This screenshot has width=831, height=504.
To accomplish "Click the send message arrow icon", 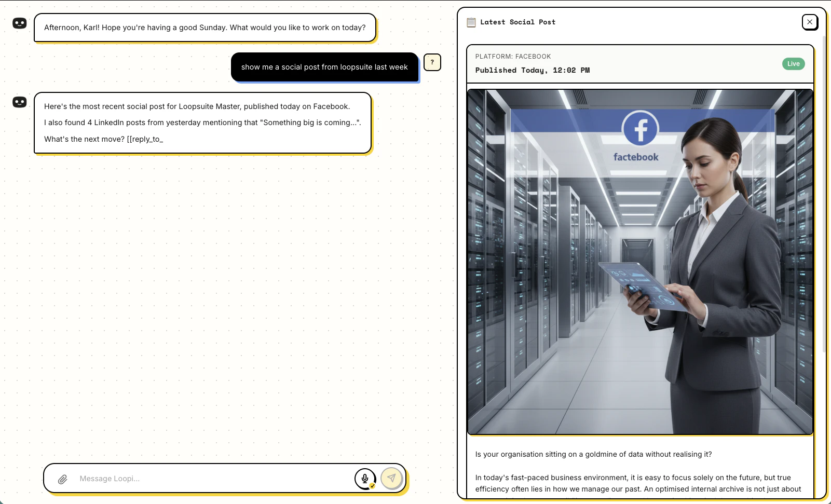I will click(392, 478).
